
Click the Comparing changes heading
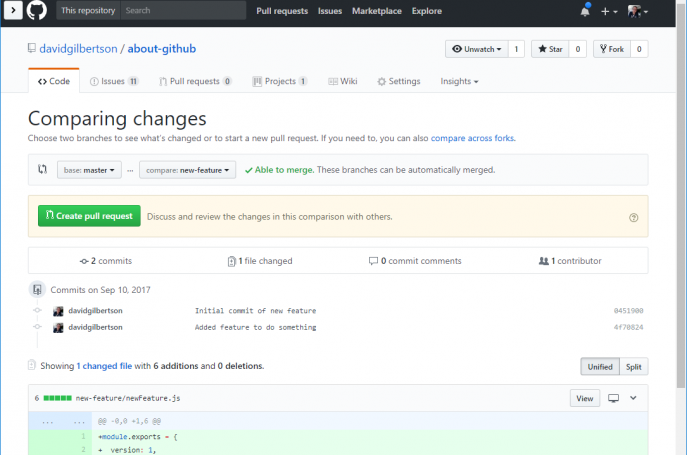[117, 118]
